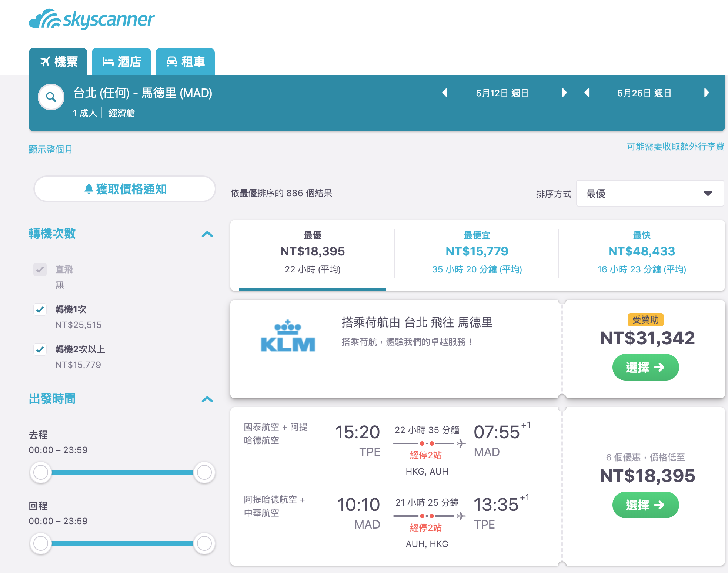This screenshot has width=728, height=573.
Task: Click the Skyscanner logo
Action: click(91, 19)
